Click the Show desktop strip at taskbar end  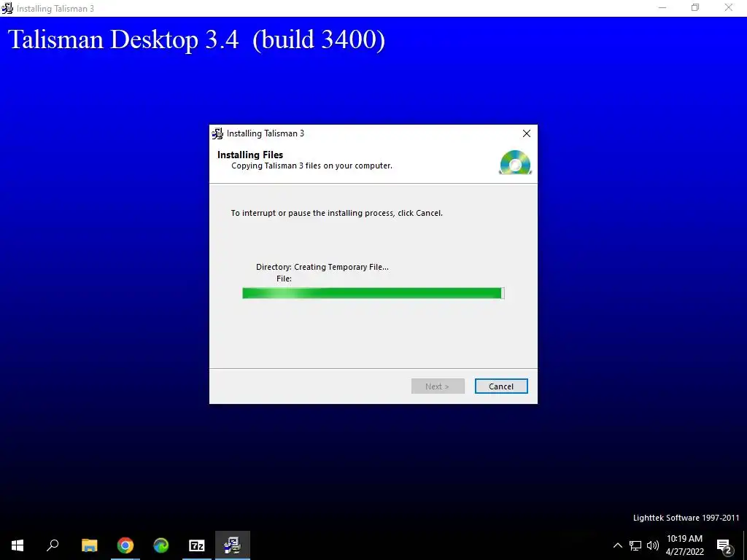point(745,545)
